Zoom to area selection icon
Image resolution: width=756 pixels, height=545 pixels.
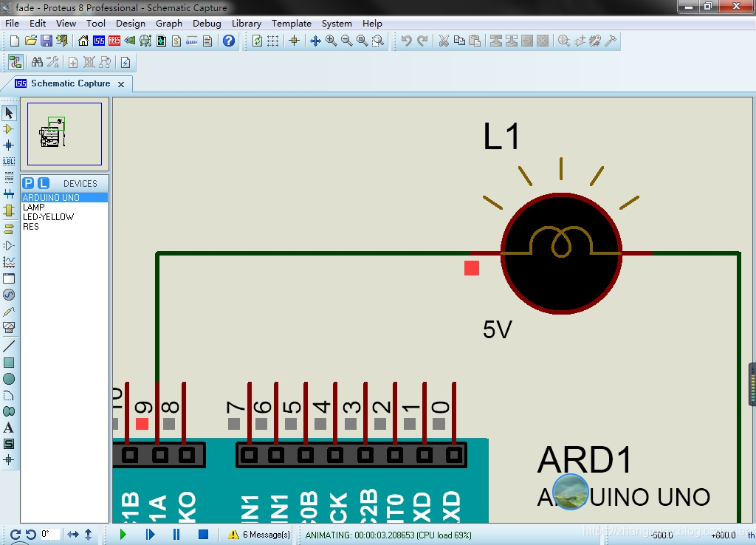pyautogui.click(x=378, y=41)
